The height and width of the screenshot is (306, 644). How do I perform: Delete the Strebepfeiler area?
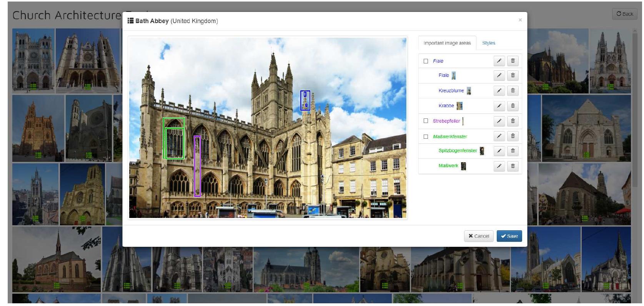[x=513, y=121]
